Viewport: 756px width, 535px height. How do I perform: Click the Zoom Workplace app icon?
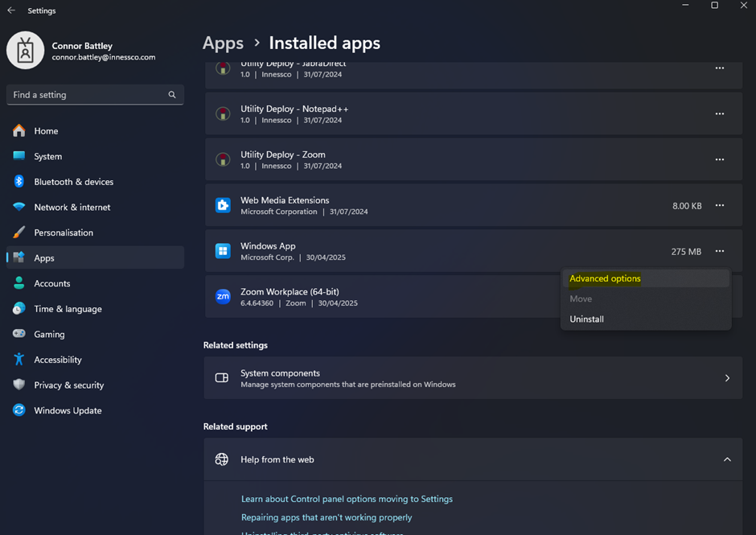point(223,297)
